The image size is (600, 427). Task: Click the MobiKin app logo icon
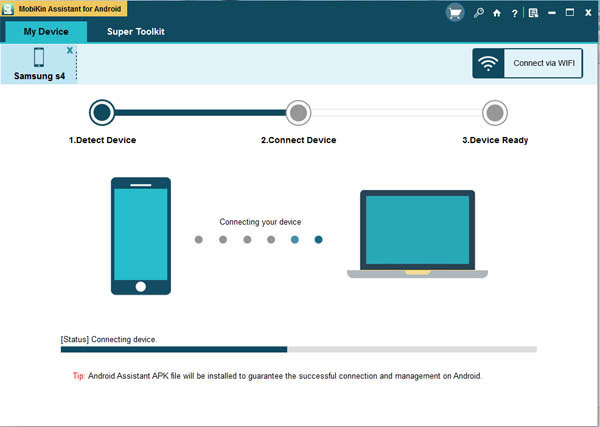(x=8, y=9)
